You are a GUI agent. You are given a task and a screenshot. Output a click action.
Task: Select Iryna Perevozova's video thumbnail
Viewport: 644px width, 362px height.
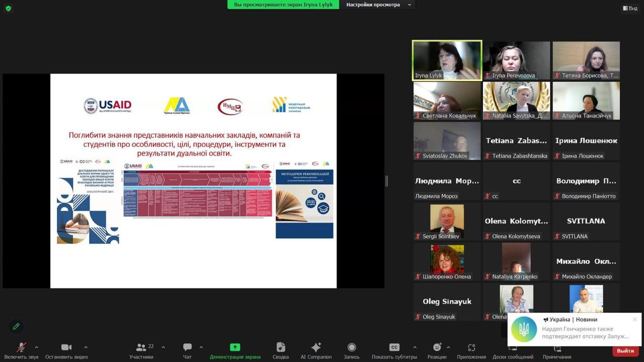pos(516,60)
